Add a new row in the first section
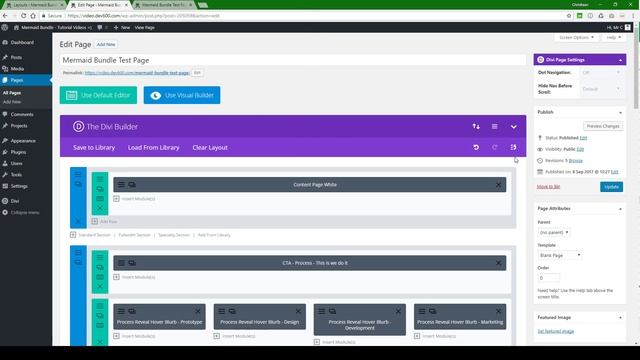Screen dimensions: 640x360 (x=104, y=222)
